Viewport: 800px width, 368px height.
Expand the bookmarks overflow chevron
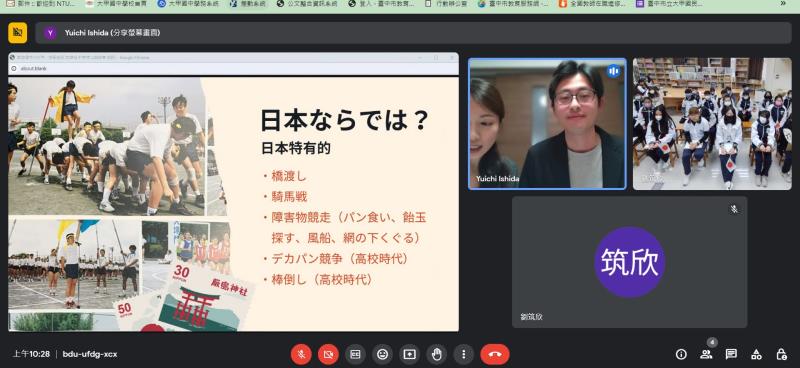(783, 4)
